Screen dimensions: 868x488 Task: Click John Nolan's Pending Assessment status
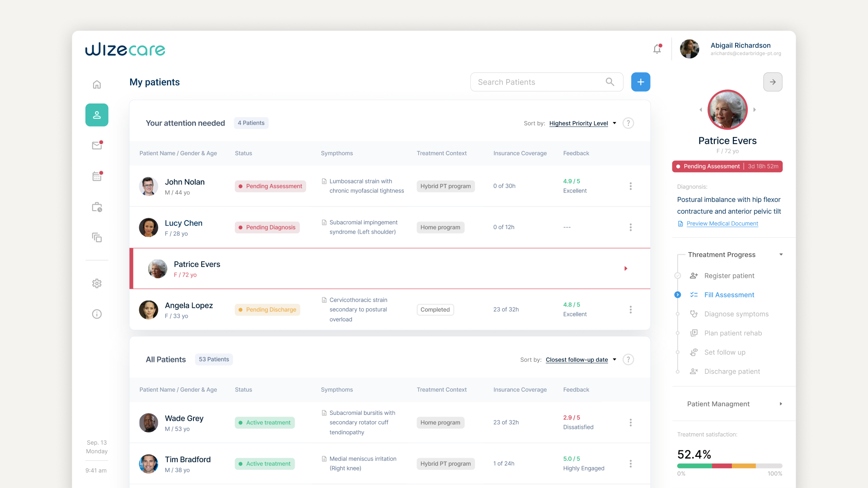pos(270,186)
